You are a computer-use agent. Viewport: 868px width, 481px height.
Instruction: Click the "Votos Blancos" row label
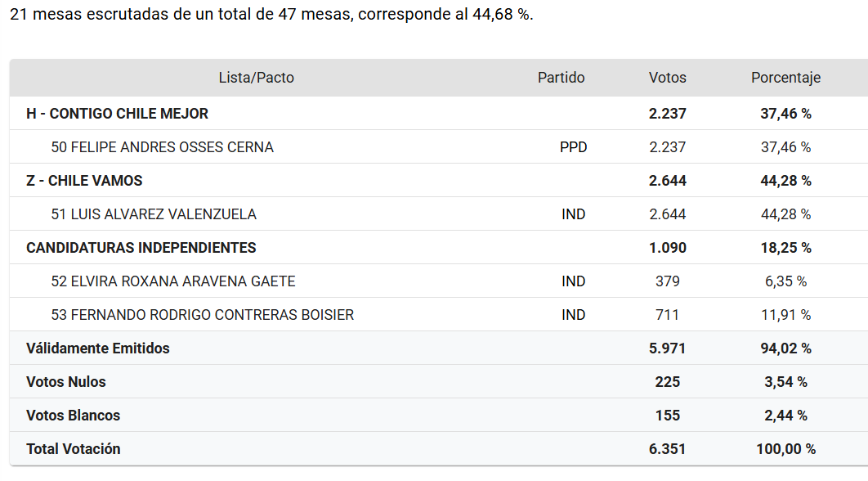point(73,416)
